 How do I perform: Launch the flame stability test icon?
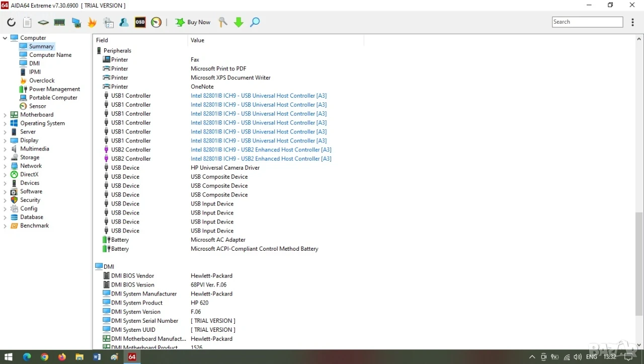(92, 22)
